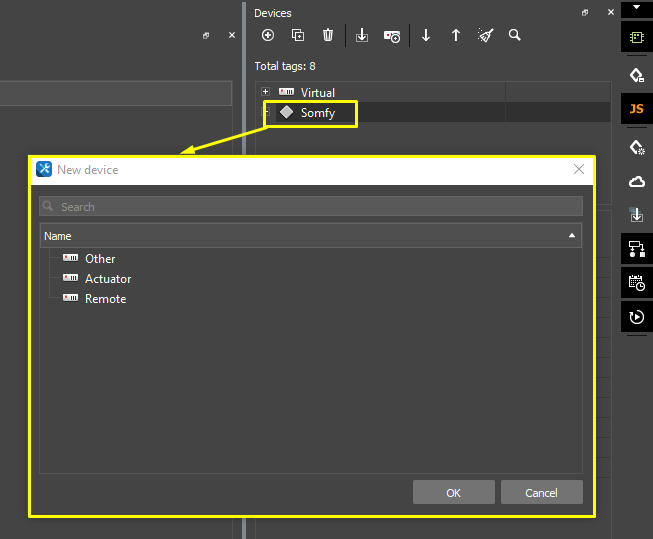
Task: Cancel the New device dialog
Action: [x=541, y=492]
